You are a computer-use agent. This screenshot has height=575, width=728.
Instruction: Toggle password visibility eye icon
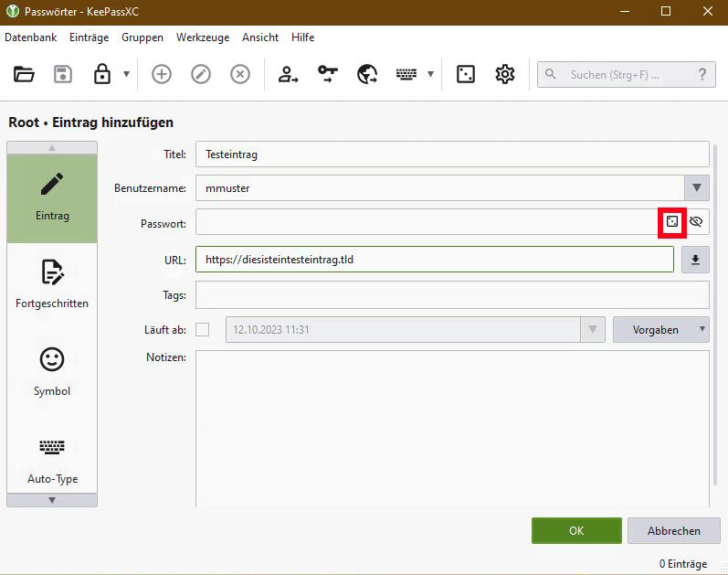pos(696,222)
